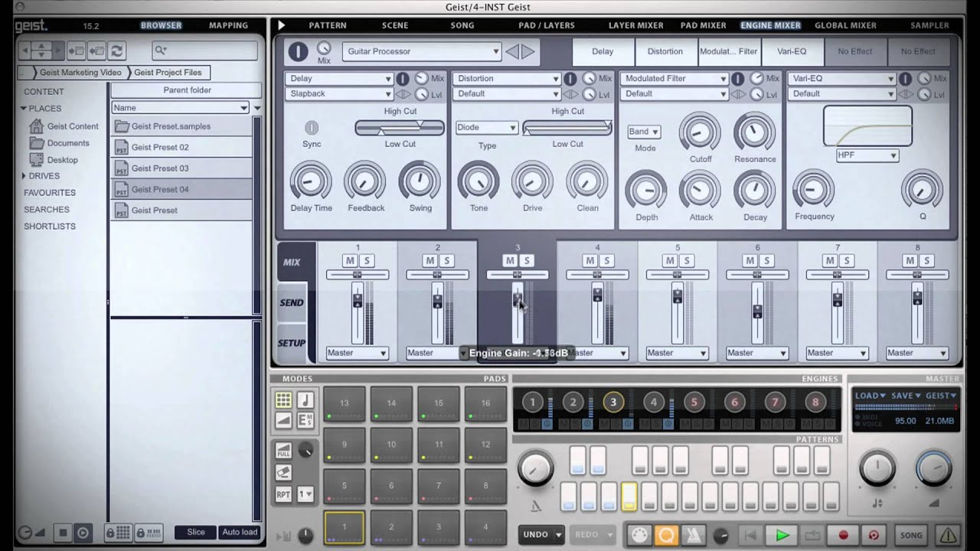Toggle the orange Q quantize icon
The width and height of the screenshot is (980, 551).
point(666,535)
